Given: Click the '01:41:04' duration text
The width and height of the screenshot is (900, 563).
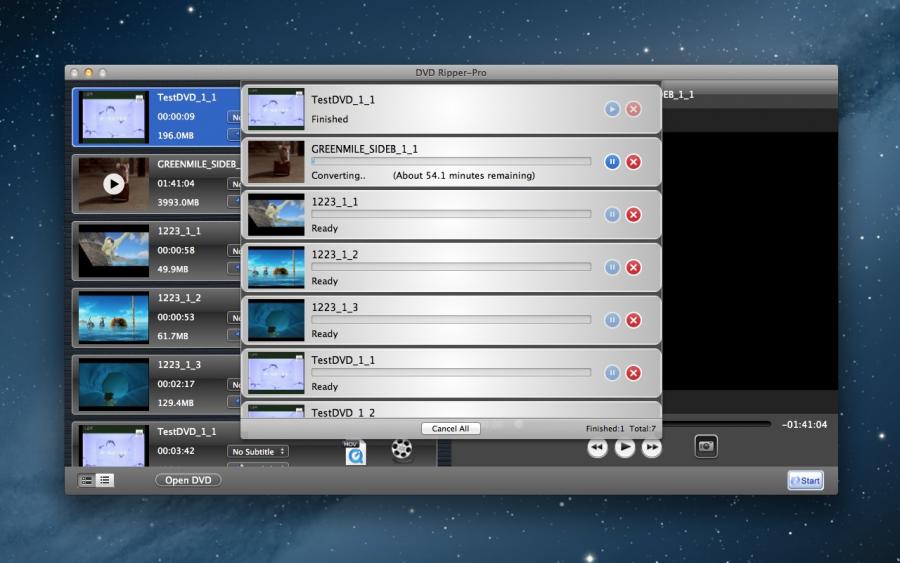Looking at the screenshot, I should point(176,184).
